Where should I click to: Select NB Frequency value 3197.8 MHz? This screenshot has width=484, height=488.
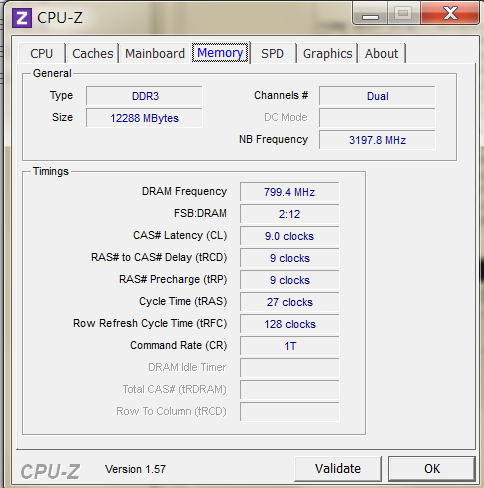tap(377, 140)
